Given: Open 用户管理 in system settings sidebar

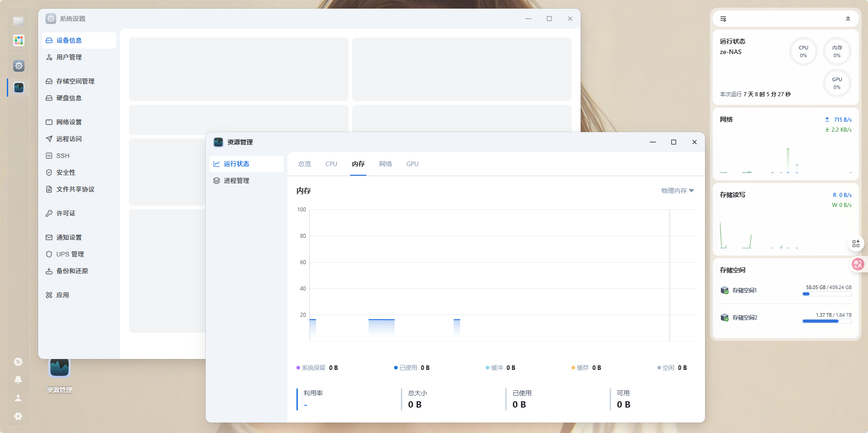Looking at the screenshot, I should coord(79,57).
